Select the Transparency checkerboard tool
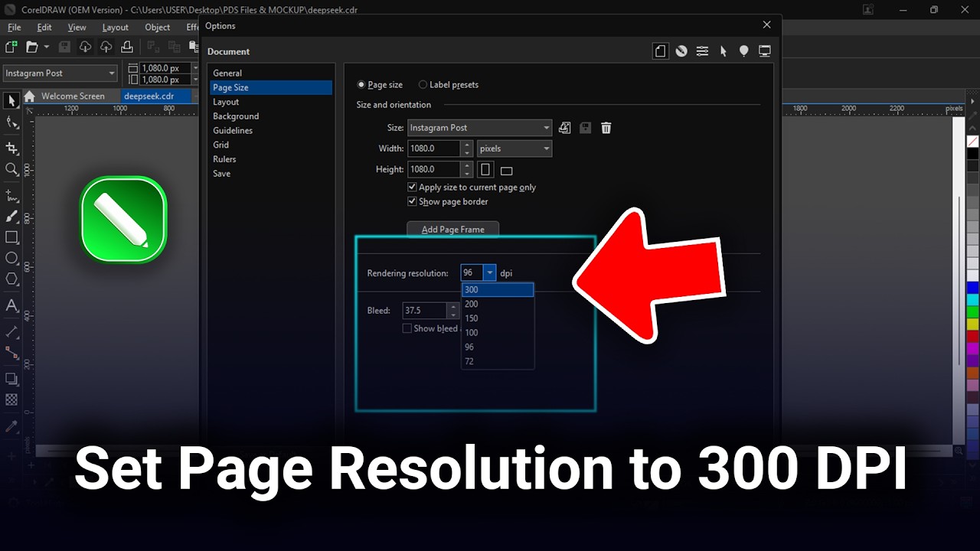 [x=11, y=399]
